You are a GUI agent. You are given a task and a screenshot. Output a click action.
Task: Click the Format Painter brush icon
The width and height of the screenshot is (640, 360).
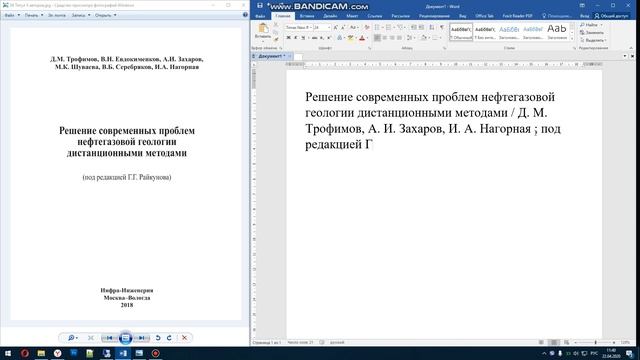(x=276, y=40)
